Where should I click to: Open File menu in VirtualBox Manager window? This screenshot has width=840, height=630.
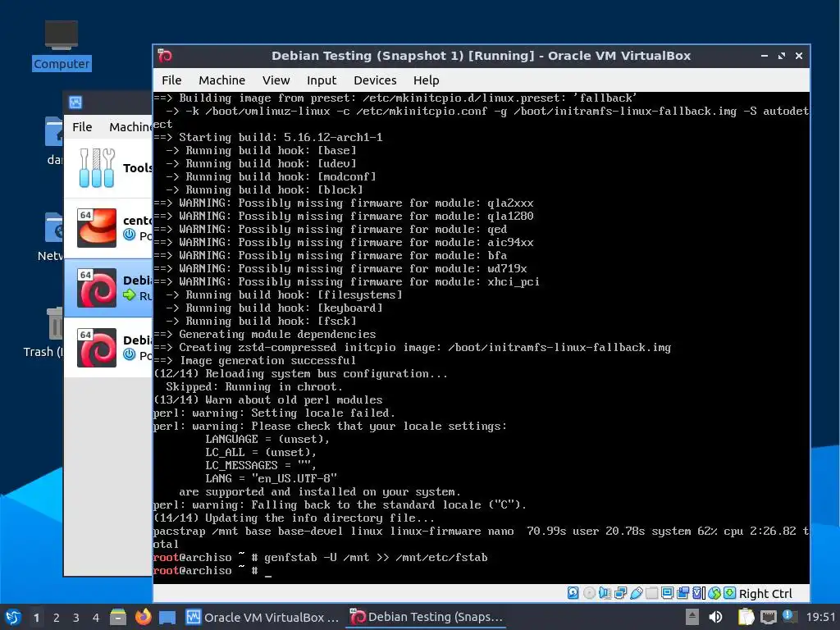pos(82,127)
